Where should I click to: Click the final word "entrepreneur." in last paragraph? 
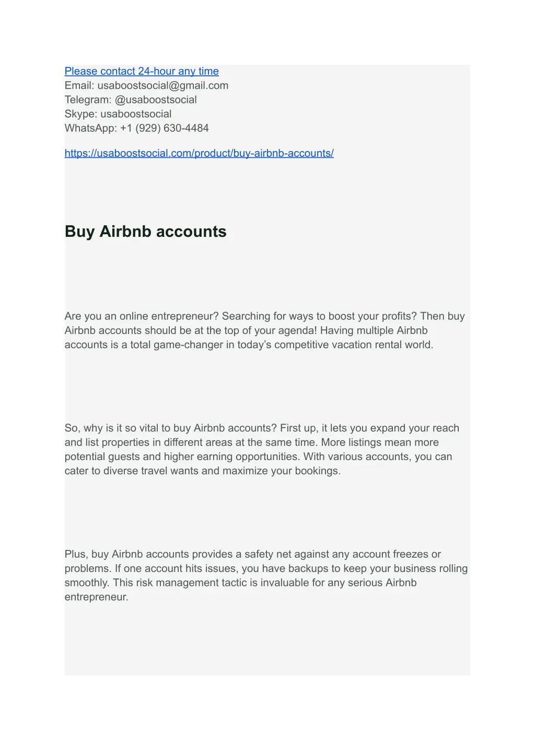(96, 597)
